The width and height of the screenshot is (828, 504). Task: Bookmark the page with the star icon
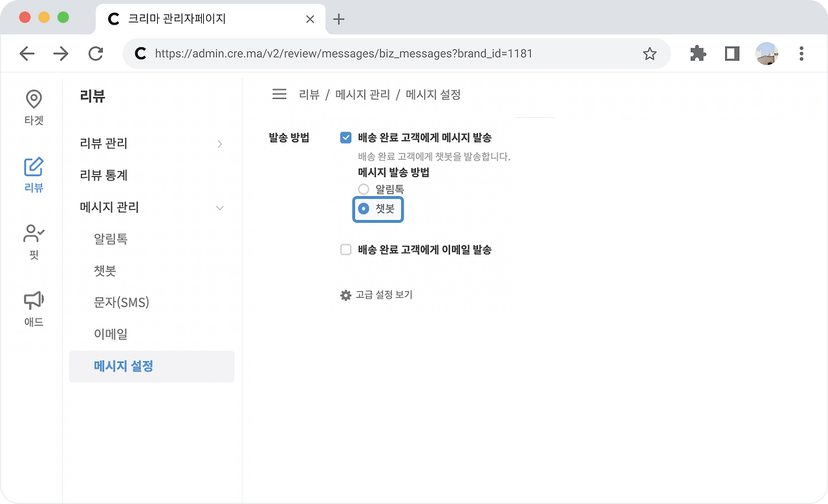point(649,54)
